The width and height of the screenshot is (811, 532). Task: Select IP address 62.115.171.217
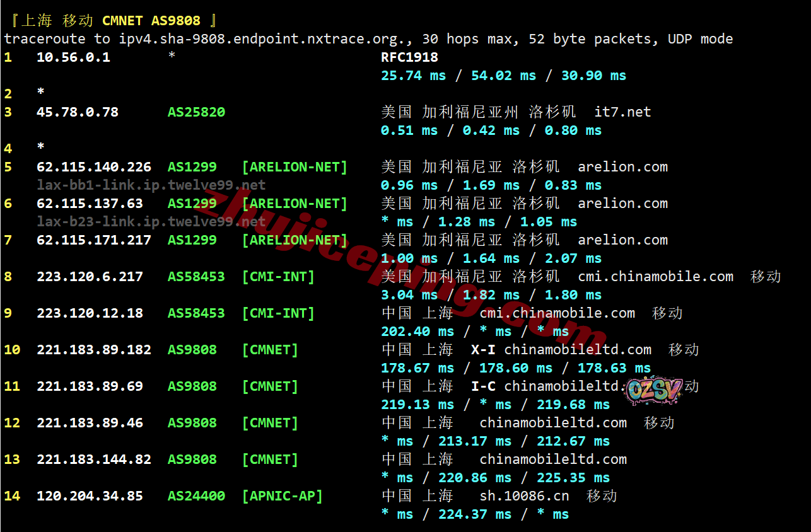(x=94, y=240)
